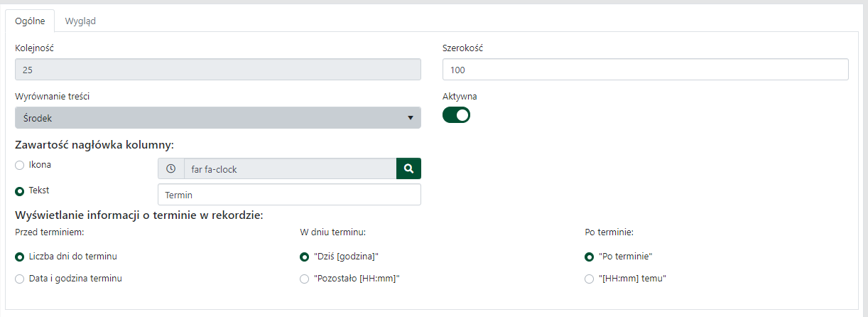Image resolution: width=868 pixels, height=317 pixels.
Task: Open the Ogólne tab
Action: (x=30, y=21)
